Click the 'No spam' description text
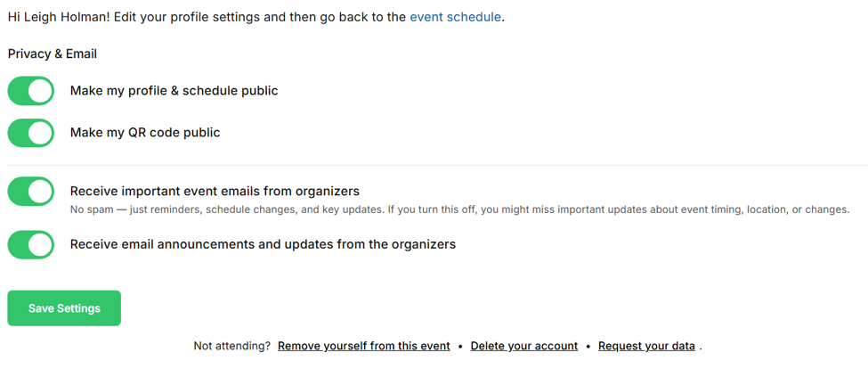The width and height of the screenshot is (868, 369). coord(459,210)
